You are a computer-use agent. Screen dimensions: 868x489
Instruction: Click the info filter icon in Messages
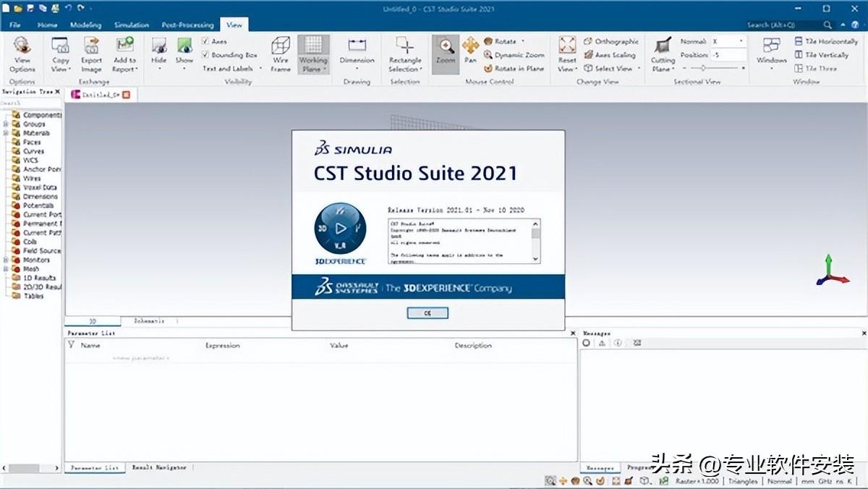[x=618, y=344]
